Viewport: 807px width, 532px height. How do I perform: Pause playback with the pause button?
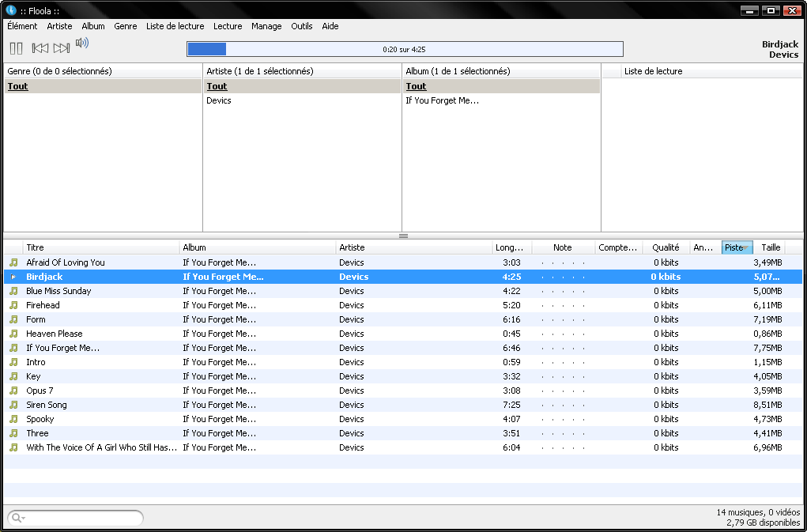(16, 48)
